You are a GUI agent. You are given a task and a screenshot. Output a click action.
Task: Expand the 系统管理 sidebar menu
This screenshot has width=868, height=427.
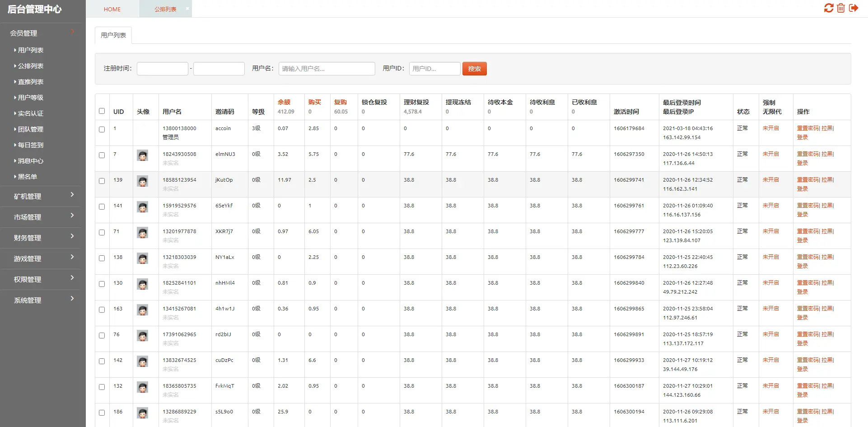(41, 300)
